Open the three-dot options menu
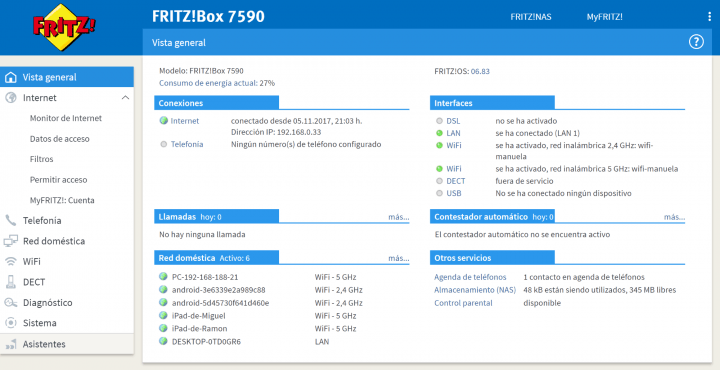The image size is (720, 370). pos(709,17)
